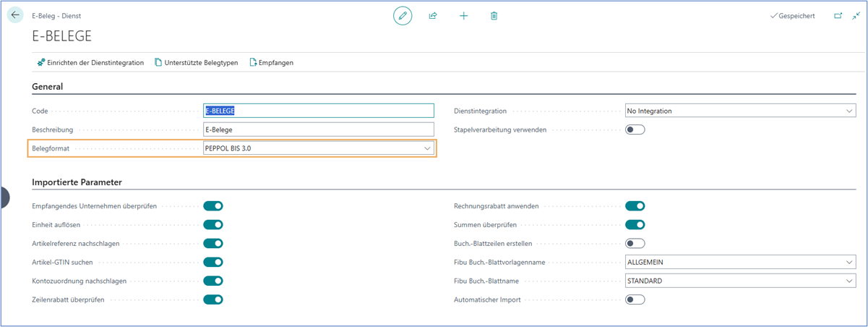Click the pencil edit icon

pos(403,15)
